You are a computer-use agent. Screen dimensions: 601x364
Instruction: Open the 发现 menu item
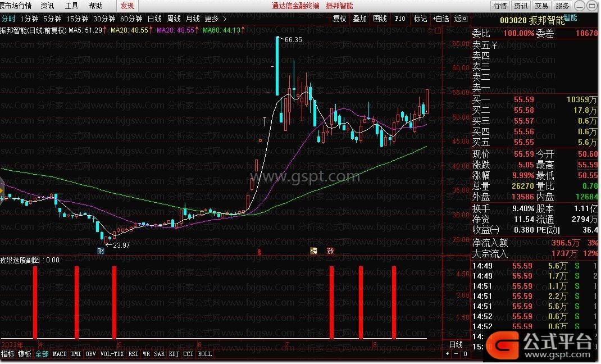127,6
